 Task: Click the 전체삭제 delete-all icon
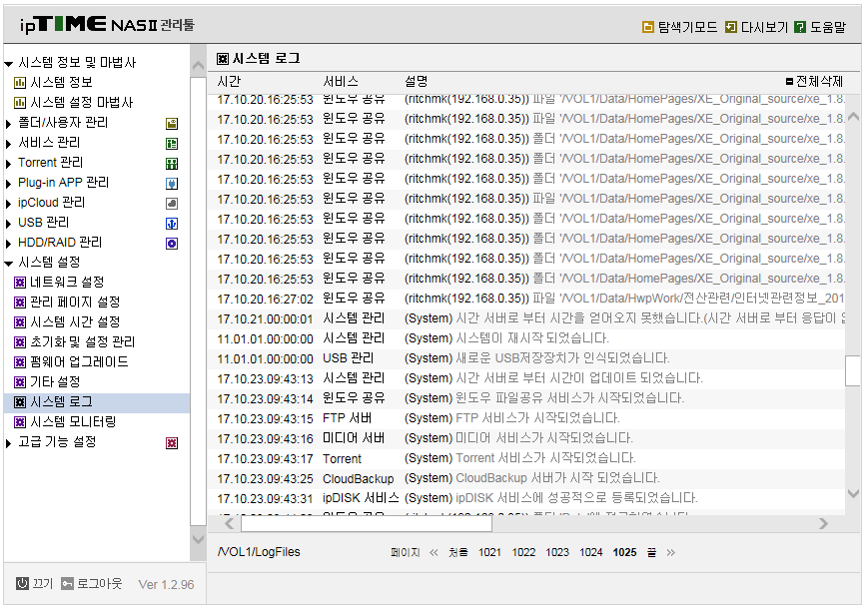789,82
